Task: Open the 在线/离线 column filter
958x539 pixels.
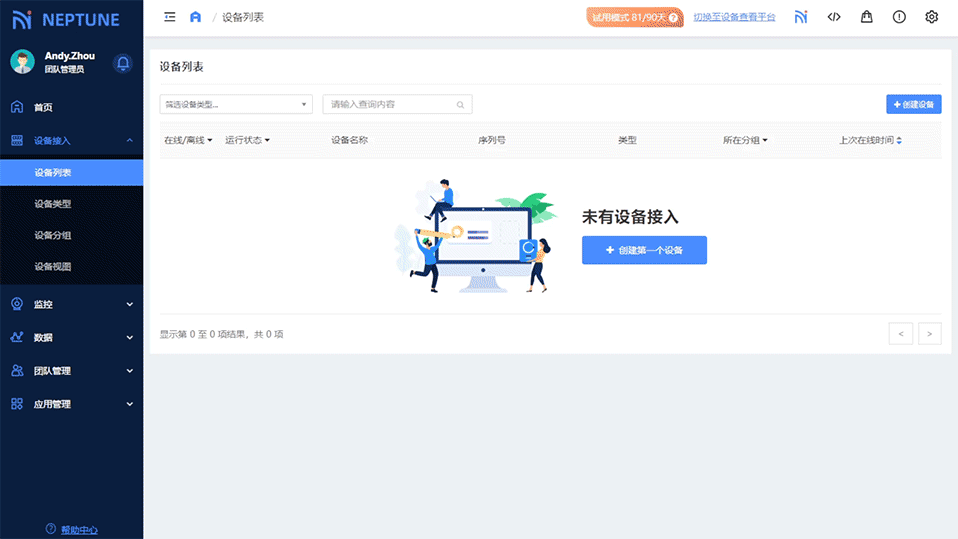Action: (x=188, y=141)
